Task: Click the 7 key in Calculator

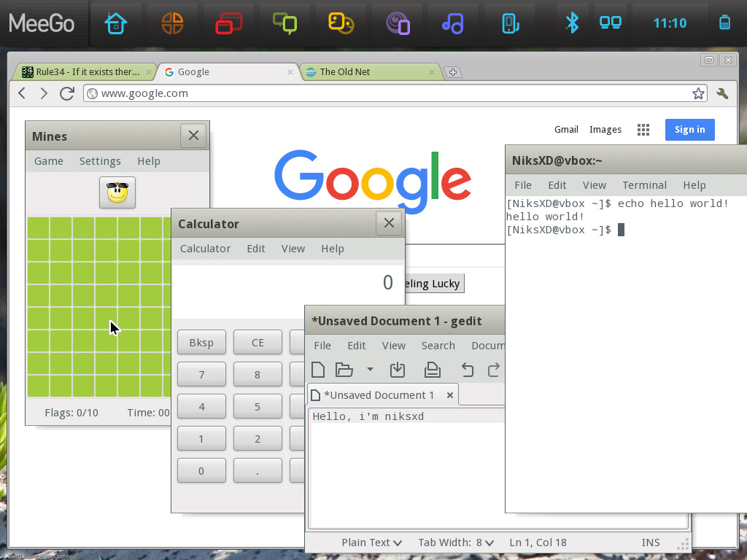Action: click(201, 374)
